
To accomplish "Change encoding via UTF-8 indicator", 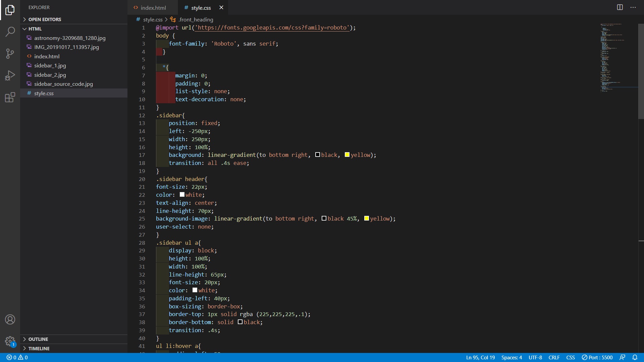I will (535, 358).
